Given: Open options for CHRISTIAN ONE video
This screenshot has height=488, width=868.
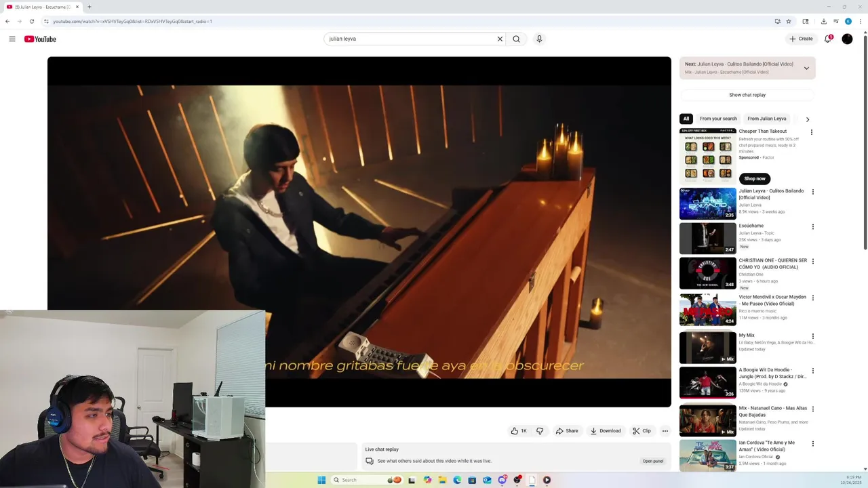Looking at the screenshot, I should click(812, 262).
